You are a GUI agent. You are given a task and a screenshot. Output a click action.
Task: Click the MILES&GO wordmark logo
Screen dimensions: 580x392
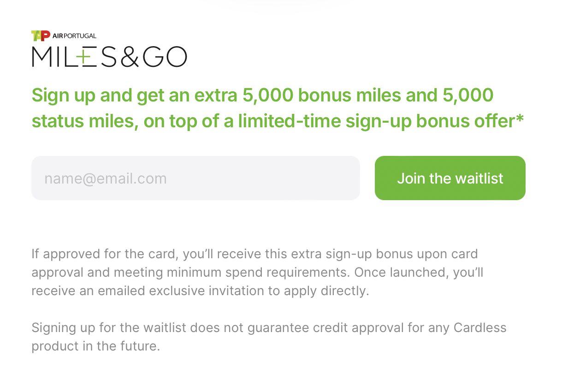(x=109, y=57)
